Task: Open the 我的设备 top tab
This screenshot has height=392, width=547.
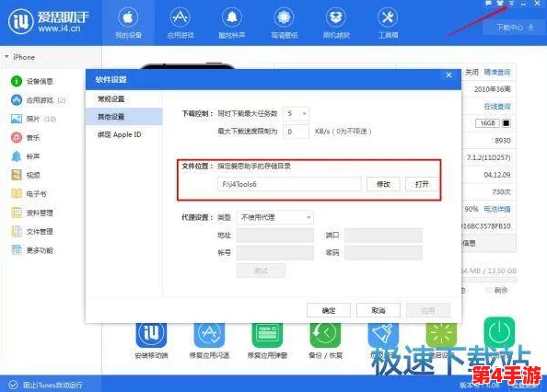Action: coord(128,23)
